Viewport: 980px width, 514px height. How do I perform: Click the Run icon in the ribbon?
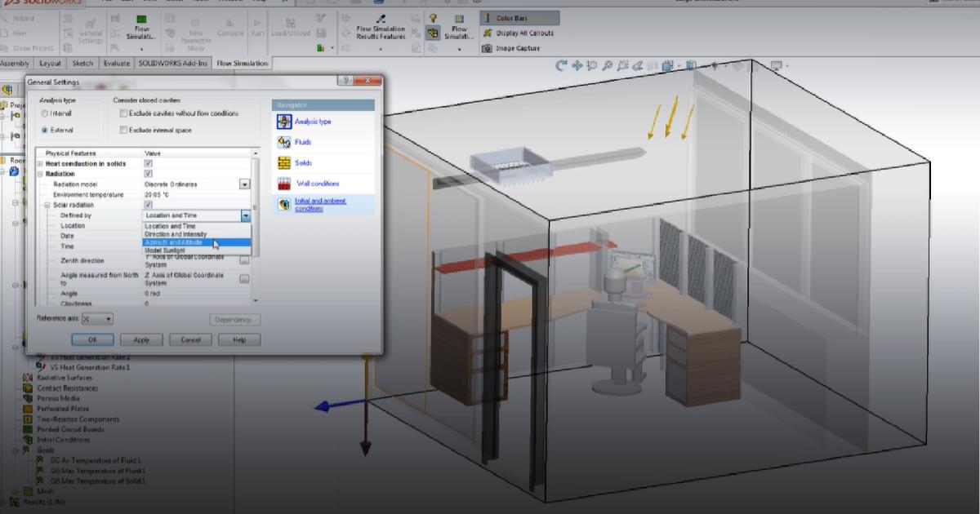[x=256, y=26]
